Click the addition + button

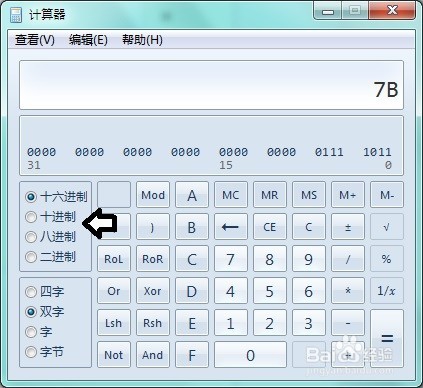[348, 355]
